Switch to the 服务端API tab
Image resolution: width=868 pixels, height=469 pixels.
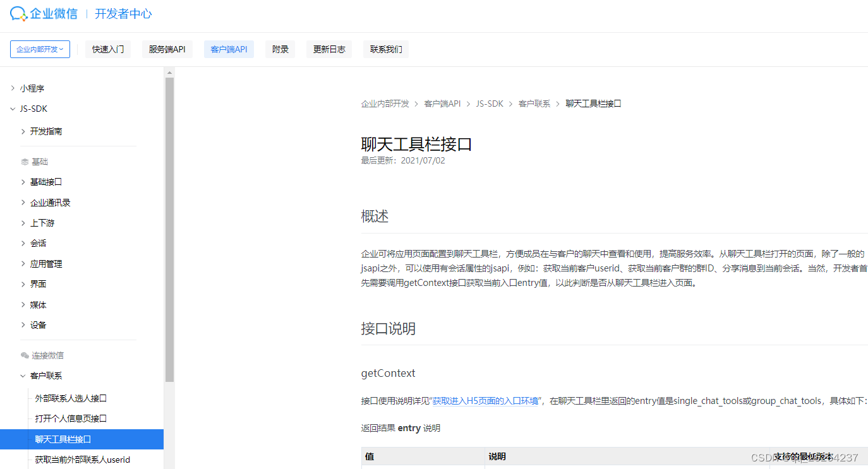[167, 49]
